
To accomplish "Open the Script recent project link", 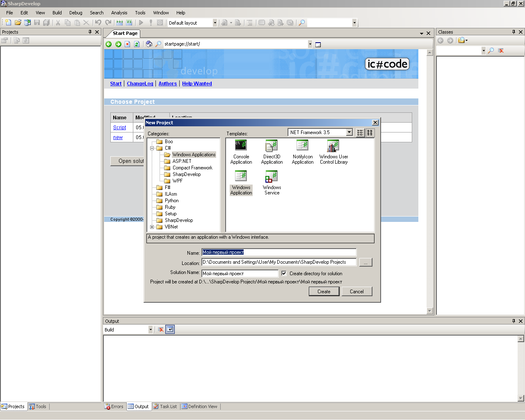I will pos(119,128).
